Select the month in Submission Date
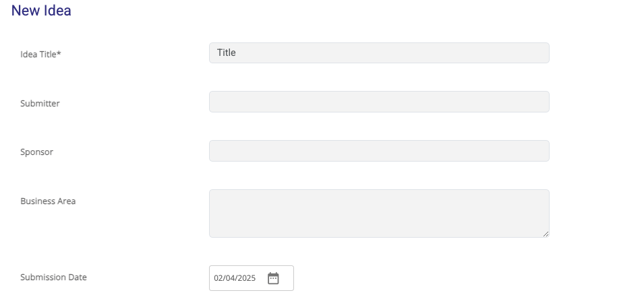Viewport: 644px width, 299px height. click(x=218, y=278)
